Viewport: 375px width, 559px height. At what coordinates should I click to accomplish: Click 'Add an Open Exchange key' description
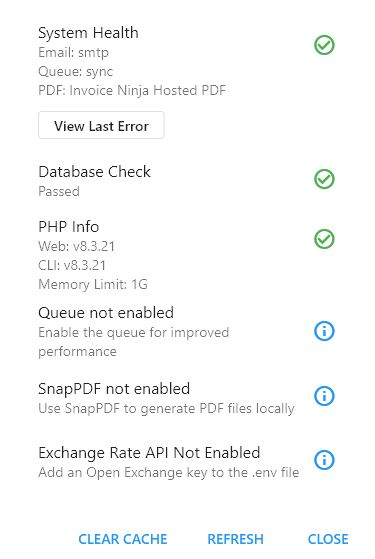coord(169,472)
